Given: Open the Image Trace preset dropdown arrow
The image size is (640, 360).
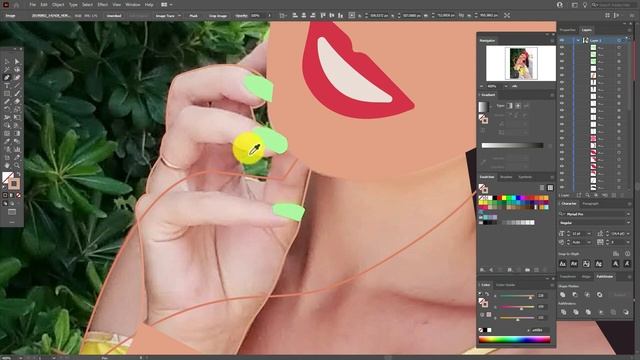Looking at the screenshot, I should tap(180, 16).
